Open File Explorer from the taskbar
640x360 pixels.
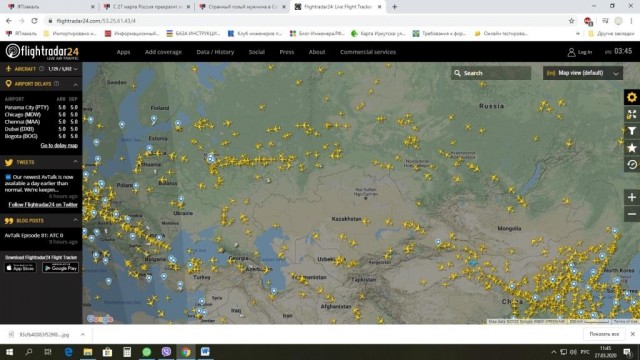coord(88,352)
